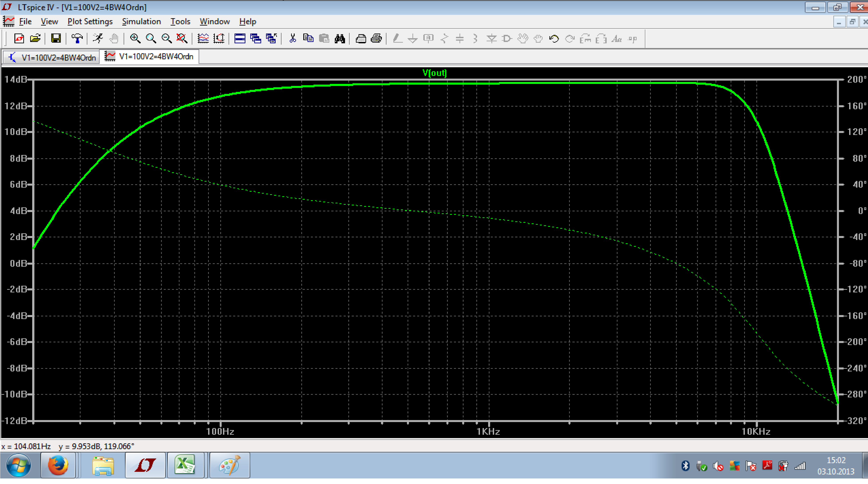Open the Tools menu

coord(180,22)
